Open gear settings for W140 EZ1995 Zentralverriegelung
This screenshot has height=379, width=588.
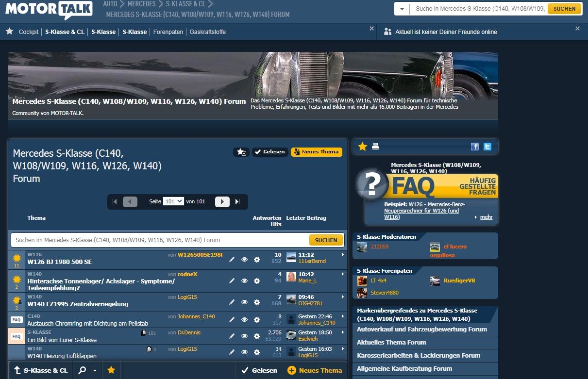(x=257, y=302)
